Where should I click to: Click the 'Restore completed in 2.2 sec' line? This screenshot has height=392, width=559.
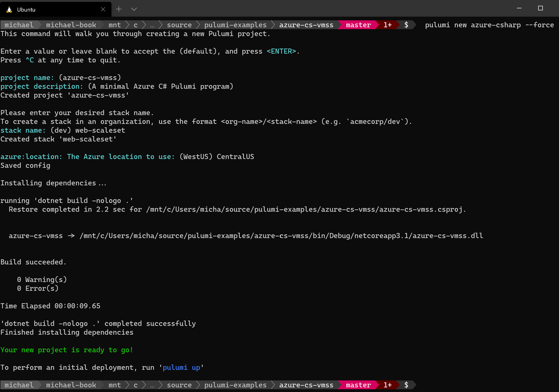pyautogui.click(x=237, y=209)
